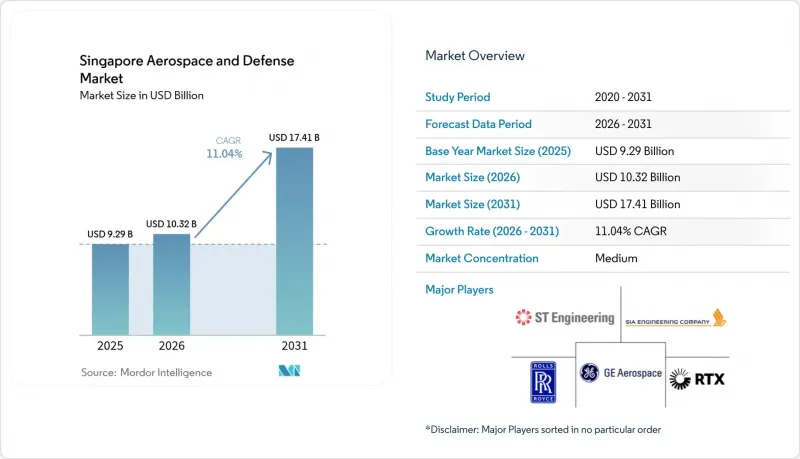Click 'Growth Rate (2026 - 2031)' label
Viewport: 800px width, 459px height.
pyautogui.click(x=492, y=231)
